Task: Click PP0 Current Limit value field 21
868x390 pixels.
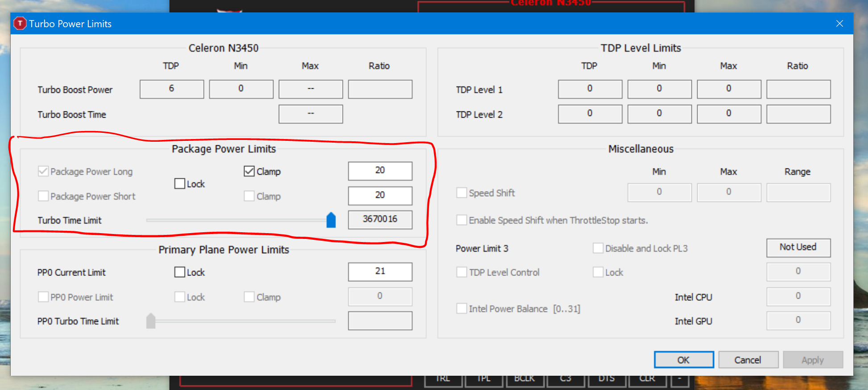Action: click(380, 271)
